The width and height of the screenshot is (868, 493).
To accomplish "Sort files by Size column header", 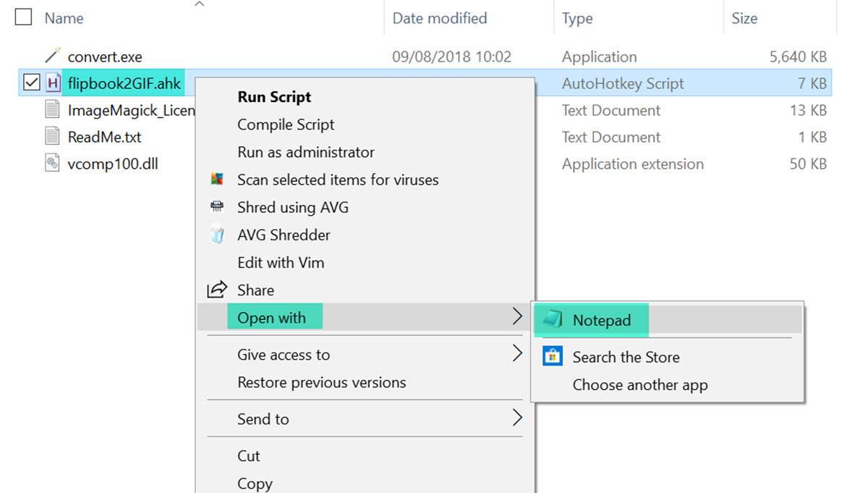I will click(744, 18).
